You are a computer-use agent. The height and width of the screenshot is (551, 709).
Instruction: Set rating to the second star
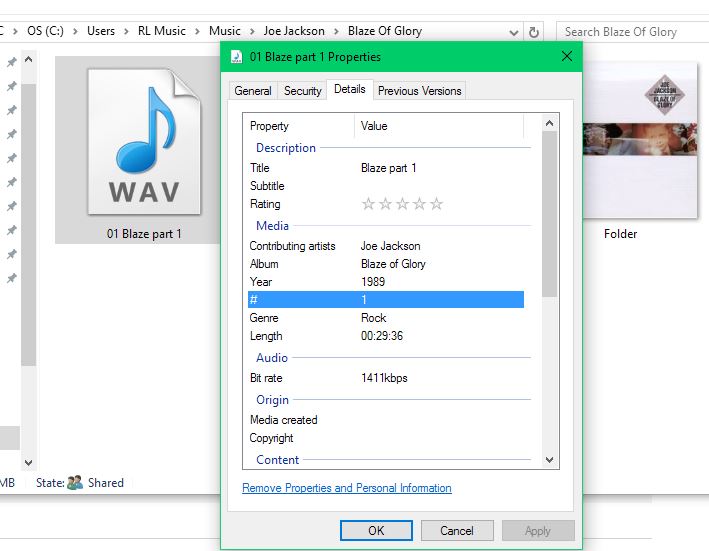click(385, 204)
